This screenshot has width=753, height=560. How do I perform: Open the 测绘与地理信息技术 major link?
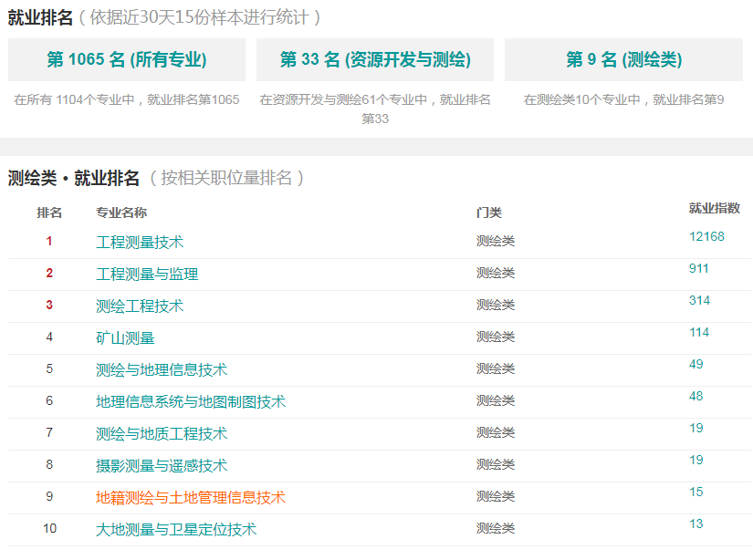[x=162, y=369]
